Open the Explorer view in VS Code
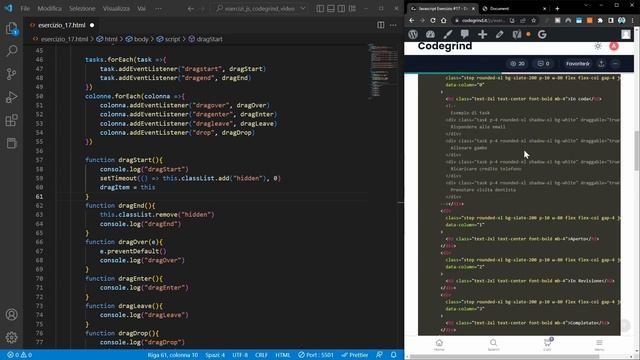This screenshot has width=640, height=360. (11, 29)
